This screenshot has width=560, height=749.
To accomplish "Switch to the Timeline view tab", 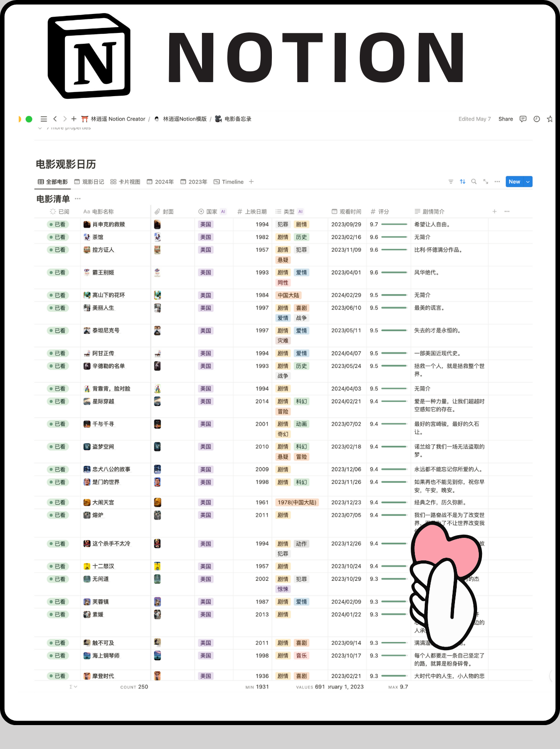I will [229, 182].
